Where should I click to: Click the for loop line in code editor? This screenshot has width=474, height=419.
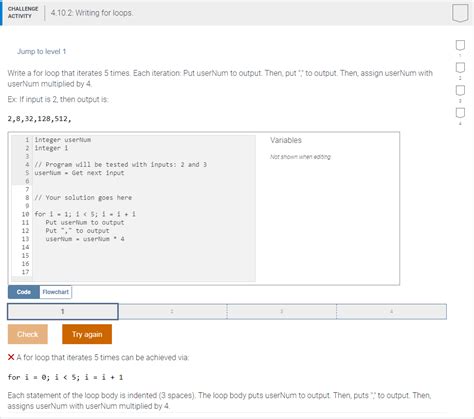tap(85, 214)
